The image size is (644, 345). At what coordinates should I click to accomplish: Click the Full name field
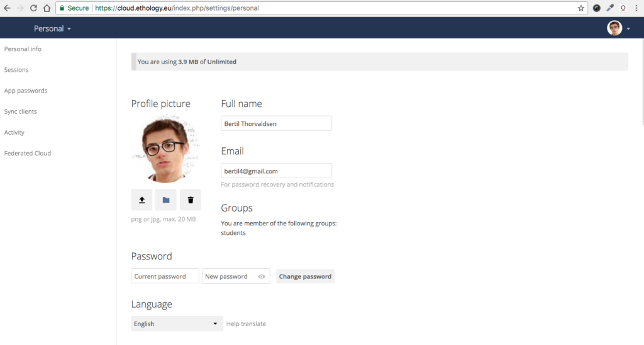pos(277,123)
